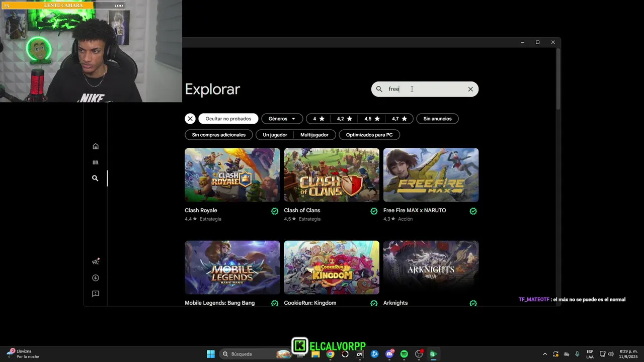Viewport: 644px width, 362px height.
Task: Click Clash Royale title text
Action: [x=201, y=210]
